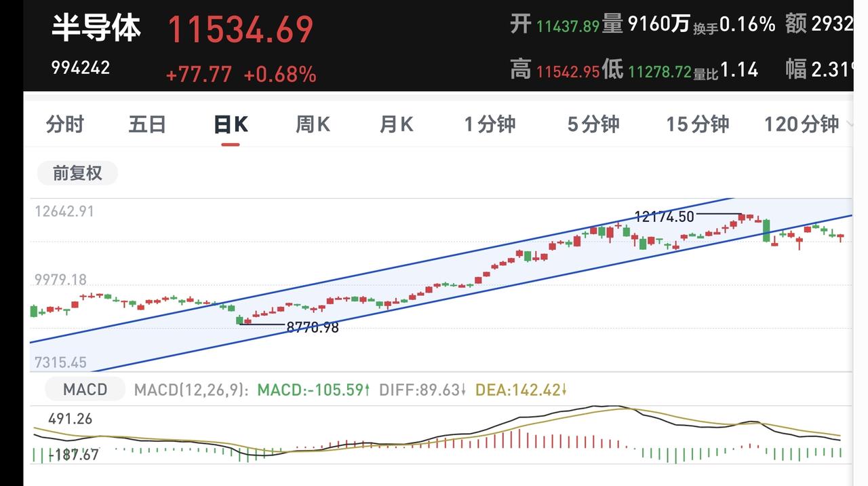Open the 月K monthly chart tab
The image size is (868, 486).
(396, 124)
